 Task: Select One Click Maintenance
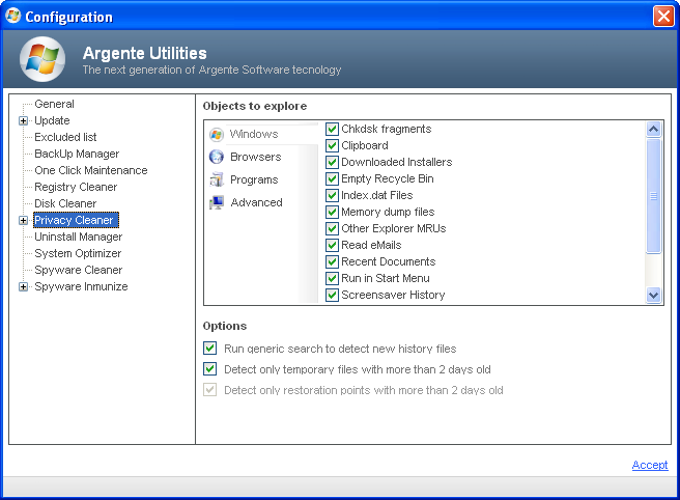[91, 170]
